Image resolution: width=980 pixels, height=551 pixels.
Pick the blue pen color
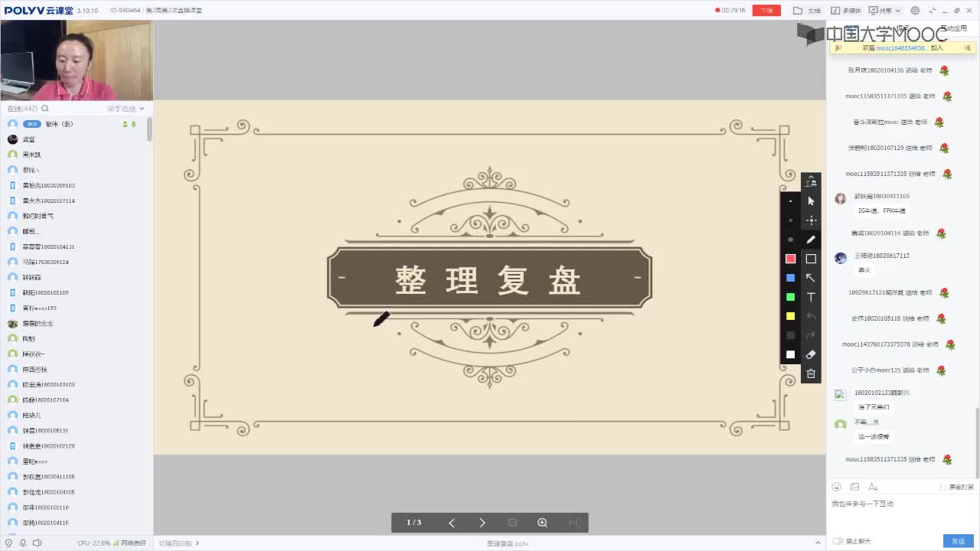tap(791, 278)
